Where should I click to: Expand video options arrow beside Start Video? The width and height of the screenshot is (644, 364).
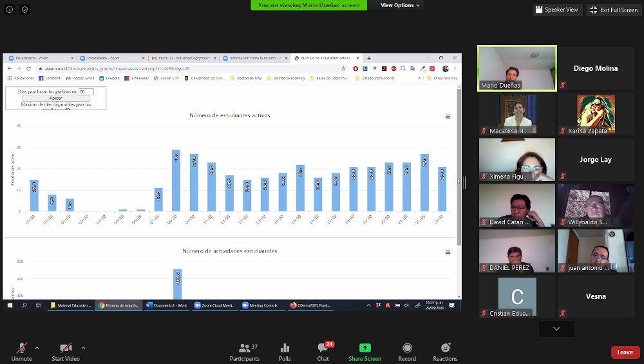coord(83,348)
